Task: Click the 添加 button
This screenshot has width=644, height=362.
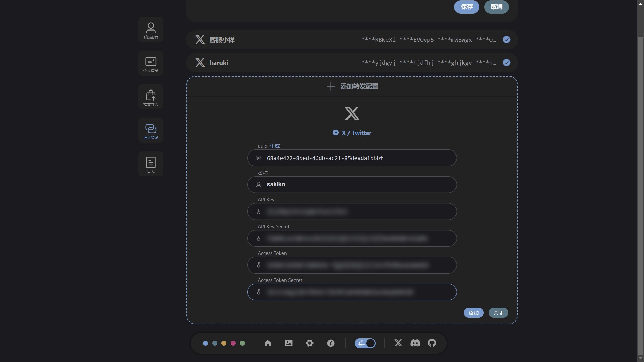Action: point(473,313)
